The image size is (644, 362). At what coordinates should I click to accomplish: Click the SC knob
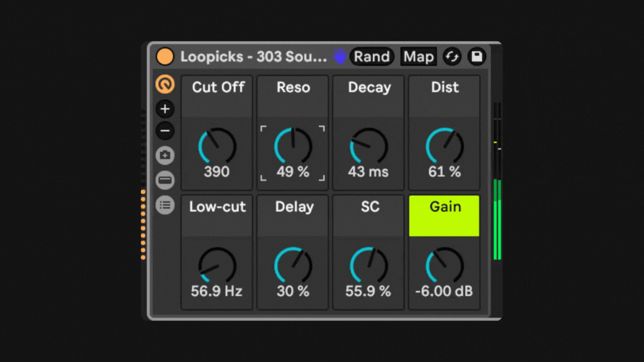pyautogui.click(x=368, y=265)
